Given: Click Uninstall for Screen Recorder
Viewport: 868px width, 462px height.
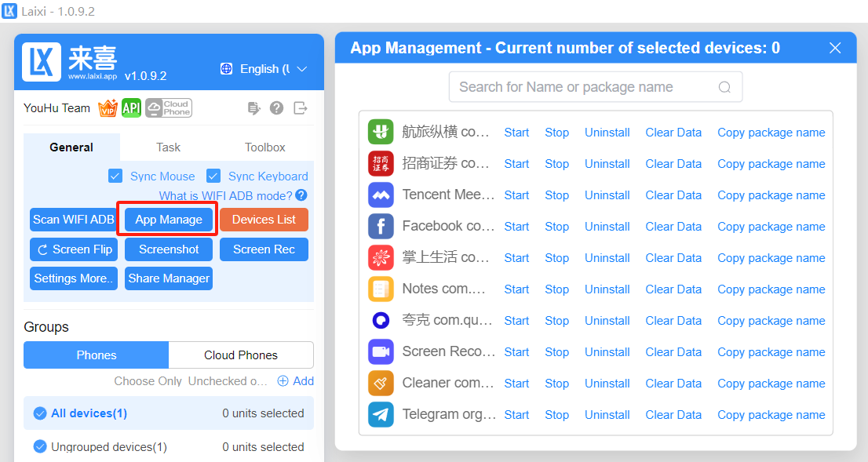Looking at the screenshot, I should click(607, 352).
